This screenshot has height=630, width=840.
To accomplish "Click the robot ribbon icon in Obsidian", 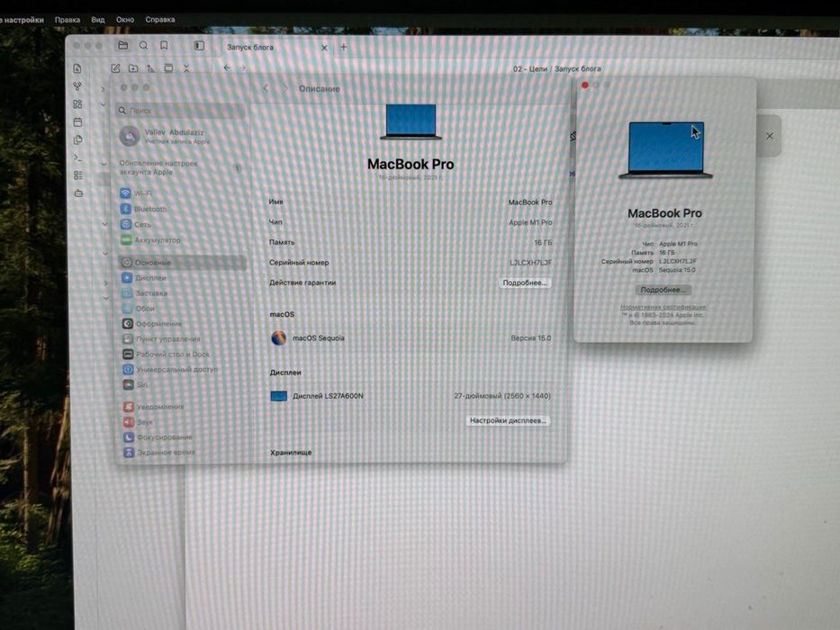I will click(78, 193).
